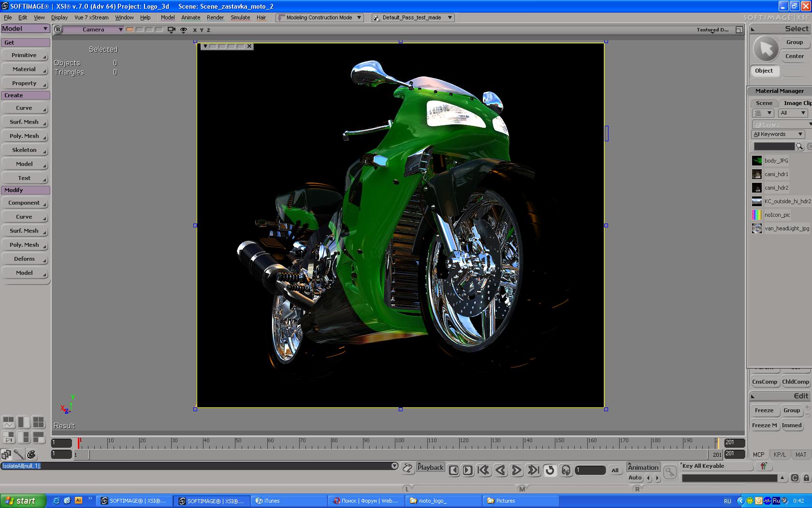The height and width of the screenshot is (508, 812).
Task: Select the body_JPG image clip thumbnail
Action: point(757,161)
